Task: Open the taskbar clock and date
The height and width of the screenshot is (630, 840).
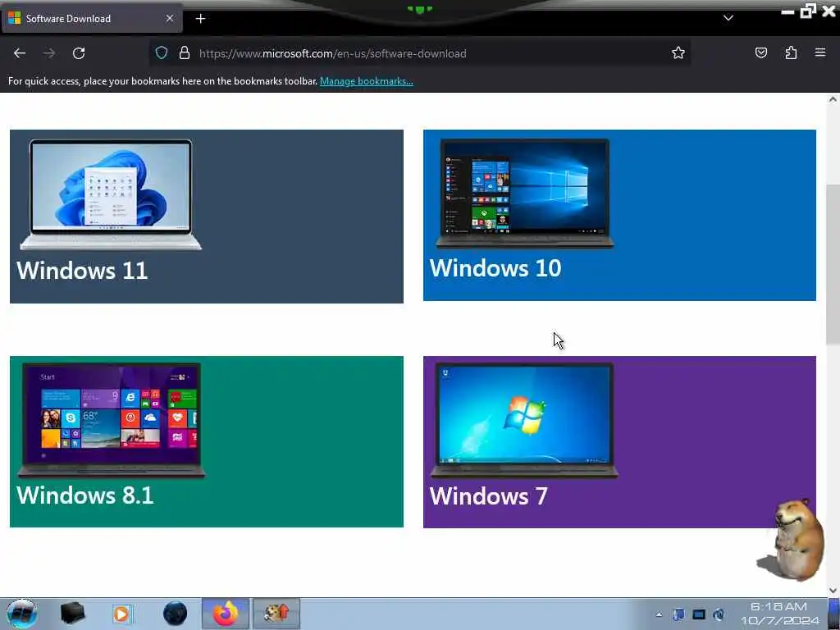Action: 779,614
